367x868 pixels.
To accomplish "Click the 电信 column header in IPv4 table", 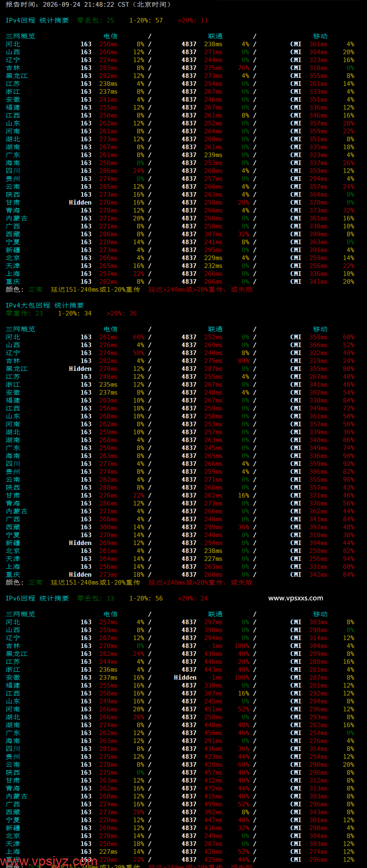I will 110,36.
